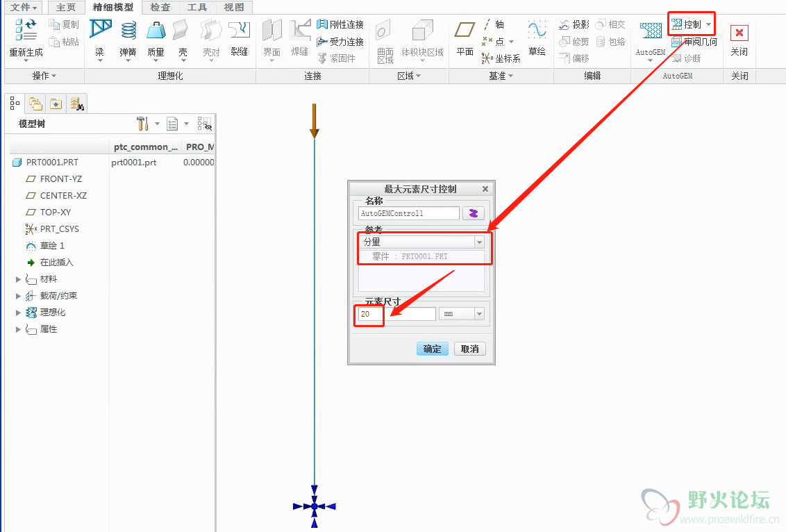
Task: Click the 取消 button in dialog
Action: 469,349
